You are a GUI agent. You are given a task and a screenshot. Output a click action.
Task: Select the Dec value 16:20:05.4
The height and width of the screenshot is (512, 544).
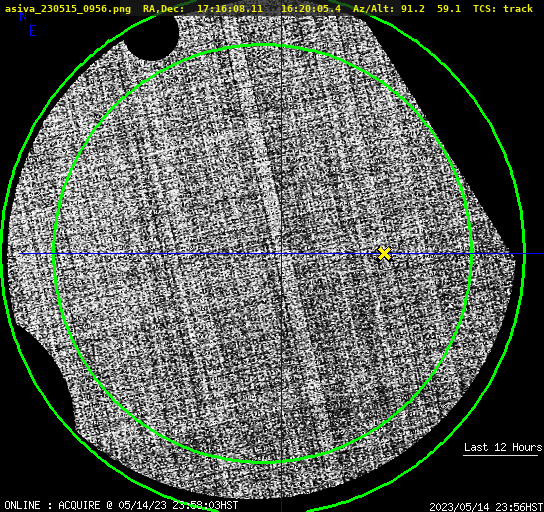311,9
